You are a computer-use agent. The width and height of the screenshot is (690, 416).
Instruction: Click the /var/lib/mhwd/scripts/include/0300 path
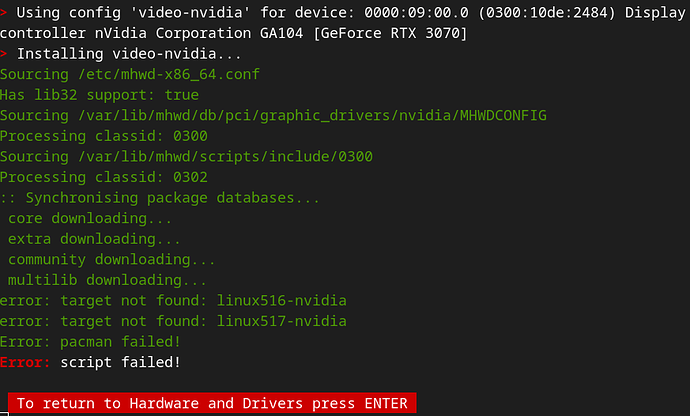pyautogui.click(x=225, y=156)
